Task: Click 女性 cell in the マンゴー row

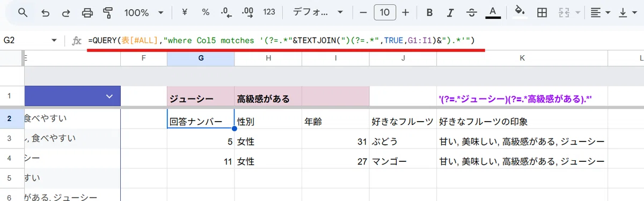Action: click(268, 159)
